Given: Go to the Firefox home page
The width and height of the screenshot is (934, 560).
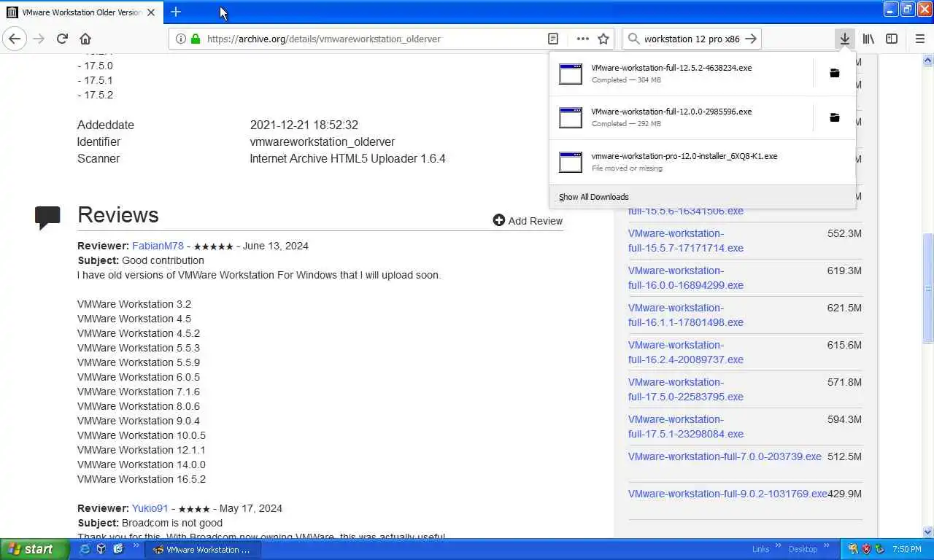Looking at the screenshot, I should [x=85, y=39].
